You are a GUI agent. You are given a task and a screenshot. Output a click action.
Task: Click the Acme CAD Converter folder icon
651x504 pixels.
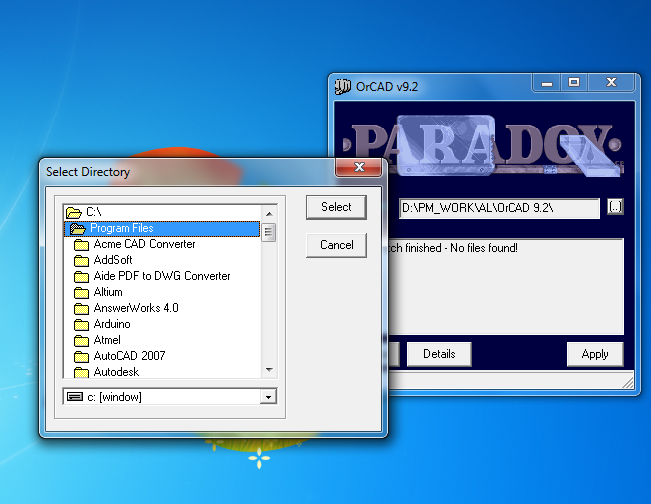81,245
